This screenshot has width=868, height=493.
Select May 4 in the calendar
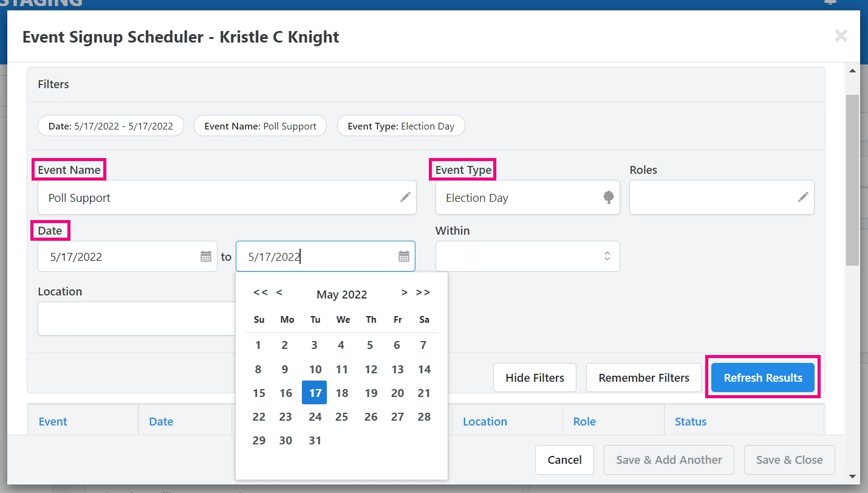coord(341,345)
